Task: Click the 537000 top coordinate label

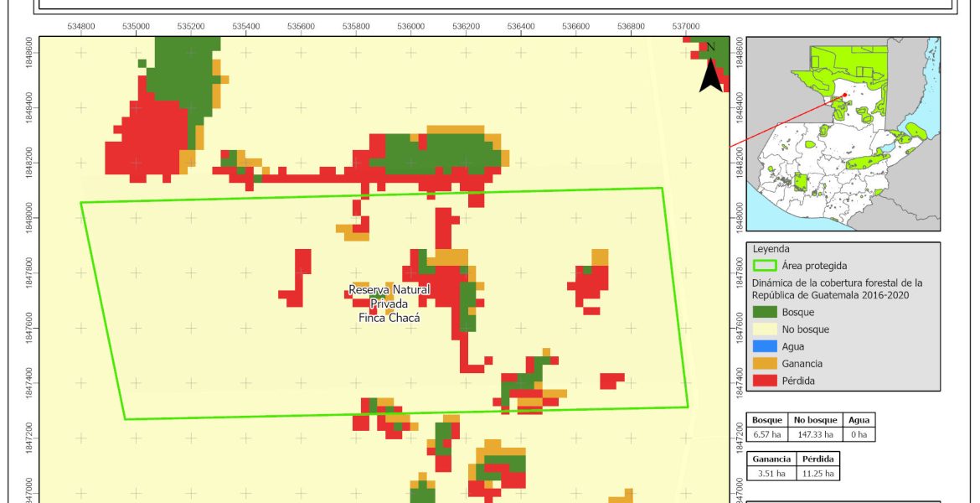Action: pos(686,26)
